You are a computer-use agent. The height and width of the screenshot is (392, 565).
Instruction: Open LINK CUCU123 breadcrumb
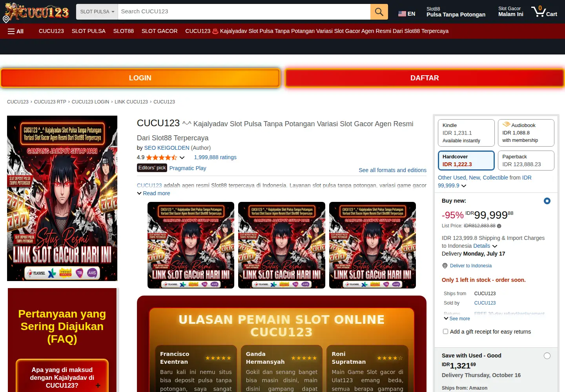pyautogui.click(x=131, y=102)
